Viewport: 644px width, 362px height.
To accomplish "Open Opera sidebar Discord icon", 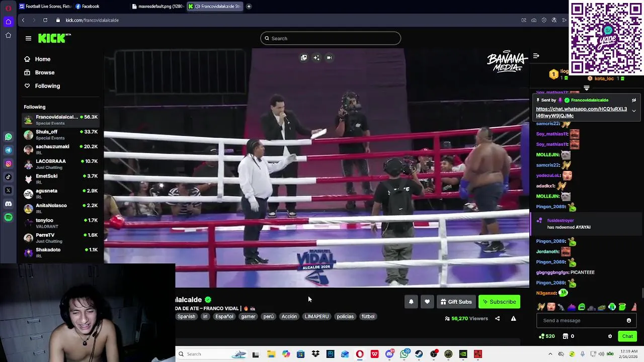I will (x=9, y=204).
